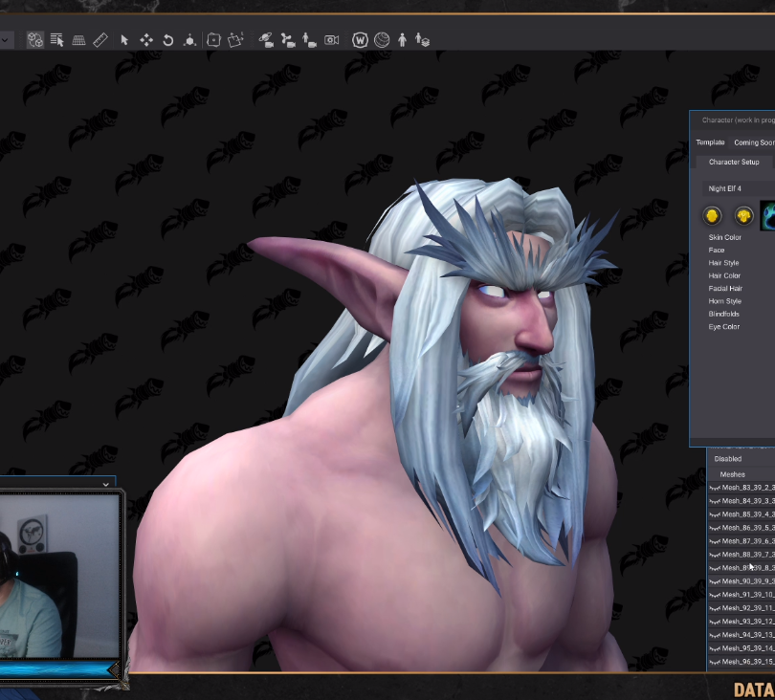
Task: Click the planet with camera icon
Action: tap(266, 40)
